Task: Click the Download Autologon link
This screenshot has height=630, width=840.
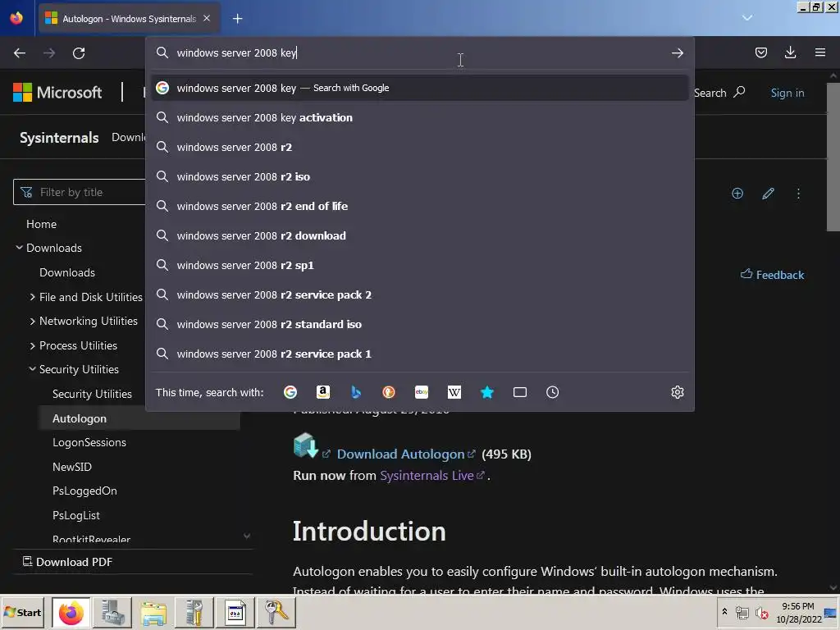Action: (x=405, y=454)
